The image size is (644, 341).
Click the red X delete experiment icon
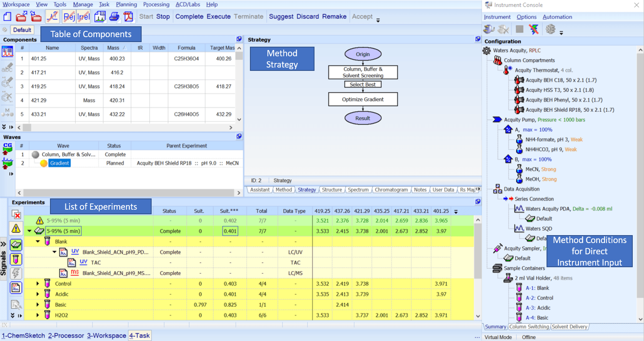point(16,215)
